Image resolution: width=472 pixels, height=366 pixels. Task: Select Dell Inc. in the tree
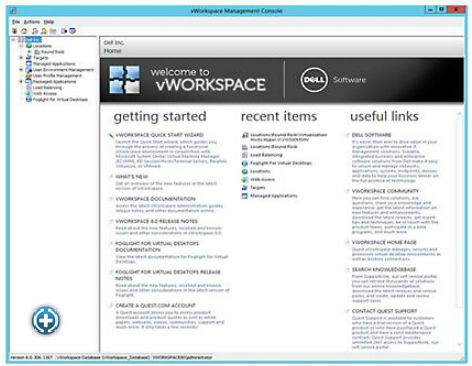click(33, 40)
